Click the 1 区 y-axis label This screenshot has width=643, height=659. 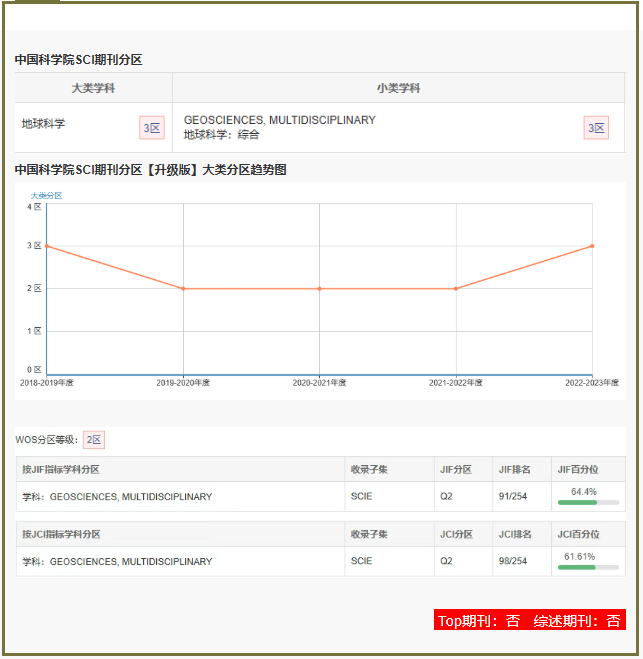(34, 331)
